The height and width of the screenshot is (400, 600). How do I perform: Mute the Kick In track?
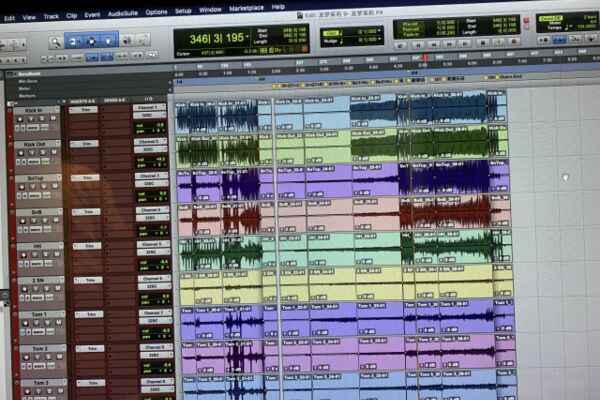[x=53, y=118]
